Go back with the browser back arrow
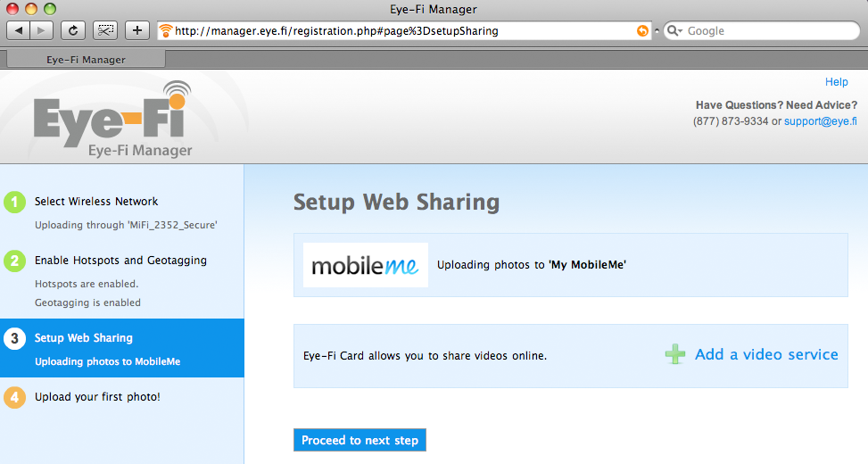The height and width of the screenshot is (464, 868). tap(18, 30)
